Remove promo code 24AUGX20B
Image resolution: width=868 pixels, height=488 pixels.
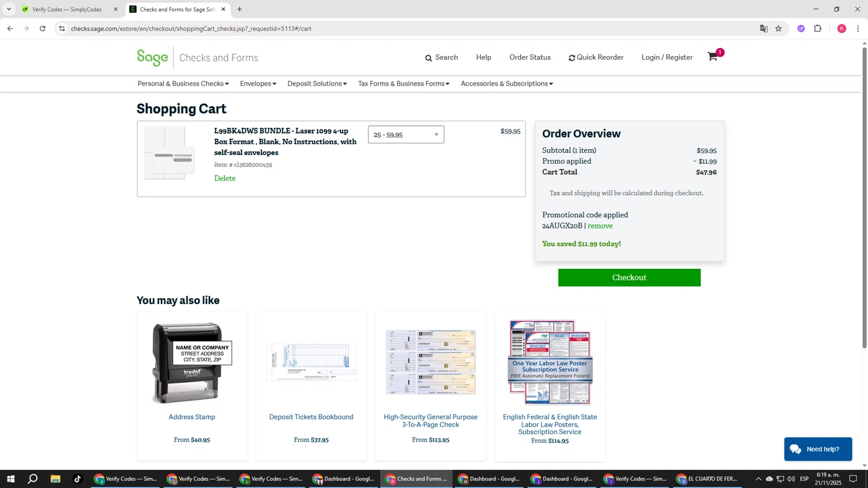(x=600, y=225)
